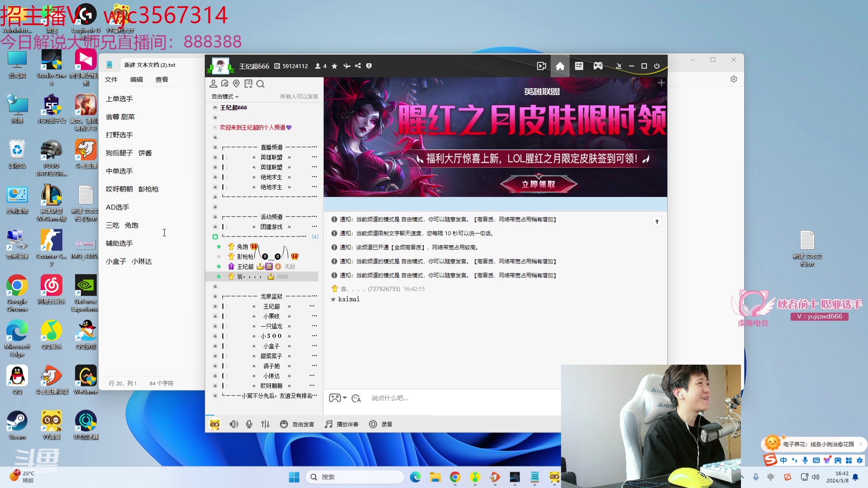Click the raccoon avatar in YY bottom bar
The height and width of the screenshot is (488, 868).
click(x=215, y=424)
